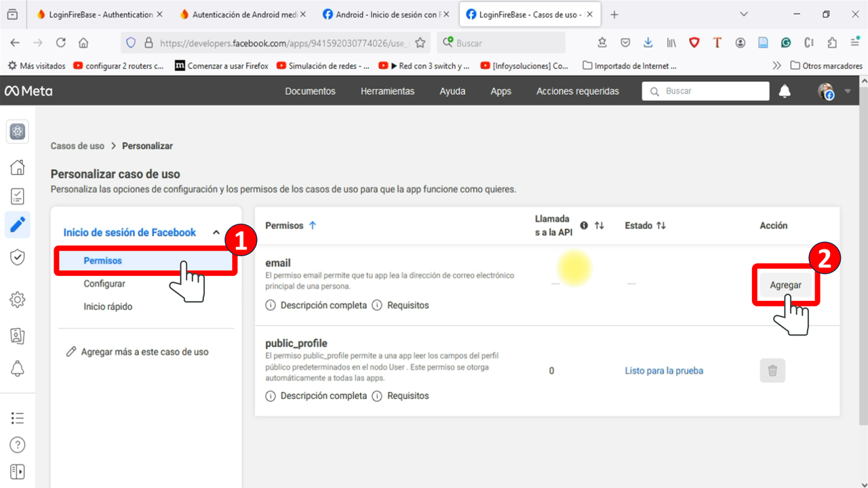Click the Firefox Buscar search box
Screen dimensions: 868x488
coord(501,43)
